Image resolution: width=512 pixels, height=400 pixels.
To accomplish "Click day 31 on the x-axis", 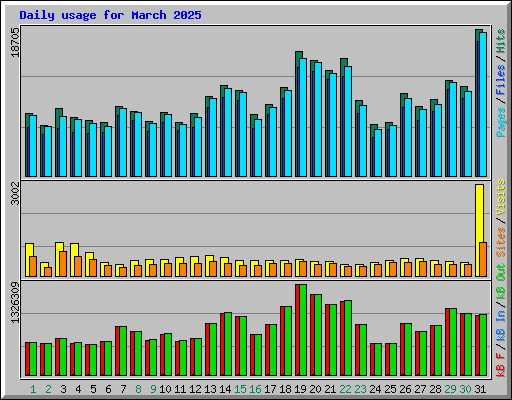I will click(x=480, y=389).
